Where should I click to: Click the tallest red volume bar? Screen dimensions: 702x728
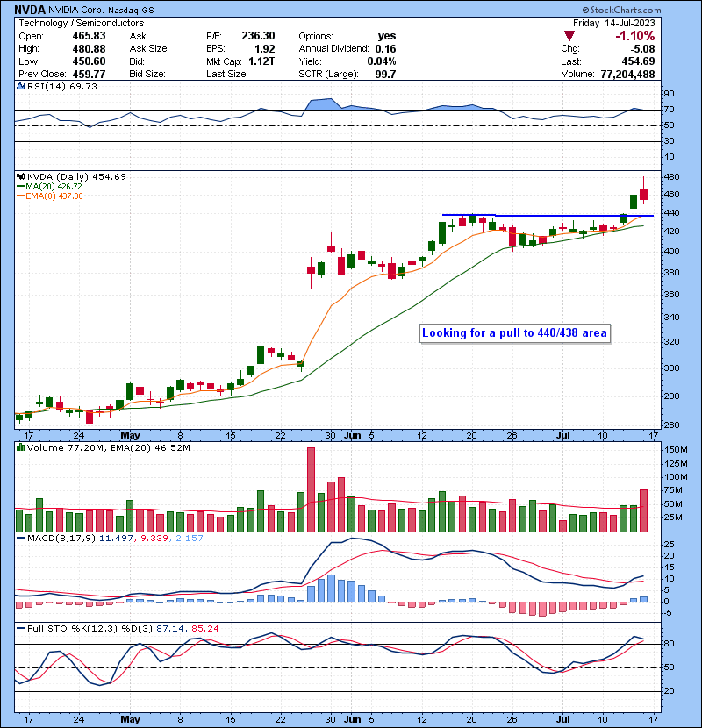(311, 489)
